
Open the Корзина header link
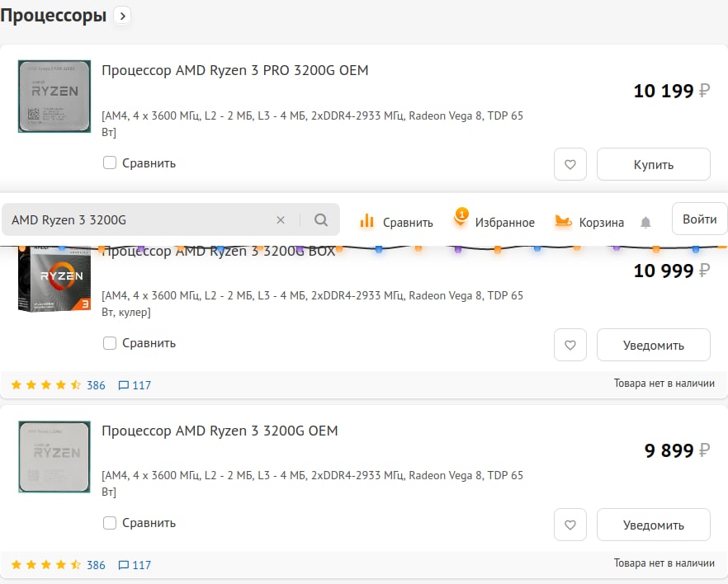601,223
